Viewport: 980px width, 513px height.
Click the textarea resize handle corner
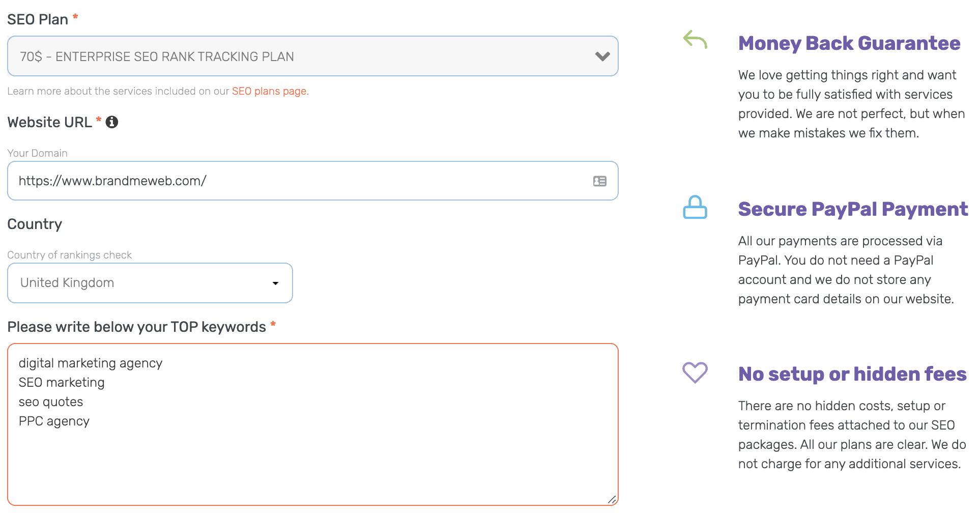coord(612,500)
